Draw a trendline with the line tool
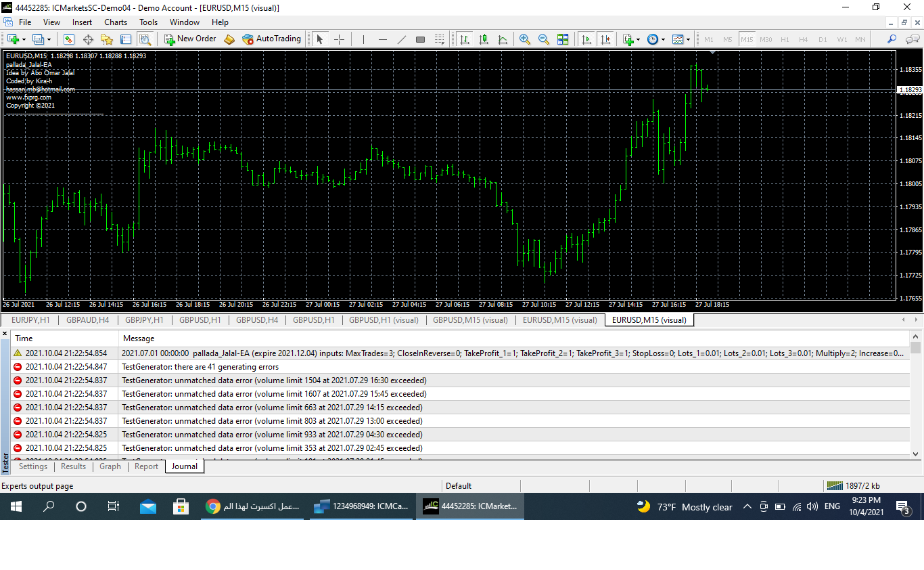Viewport: 924px width, 570px height. [x=401, y=39]
